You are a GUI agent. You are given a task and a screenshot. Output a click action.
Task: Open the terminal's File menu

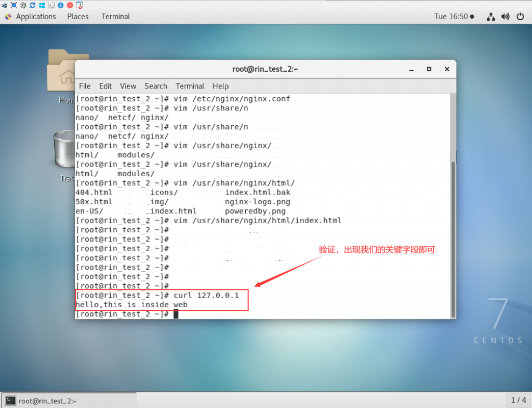(85, 86)
